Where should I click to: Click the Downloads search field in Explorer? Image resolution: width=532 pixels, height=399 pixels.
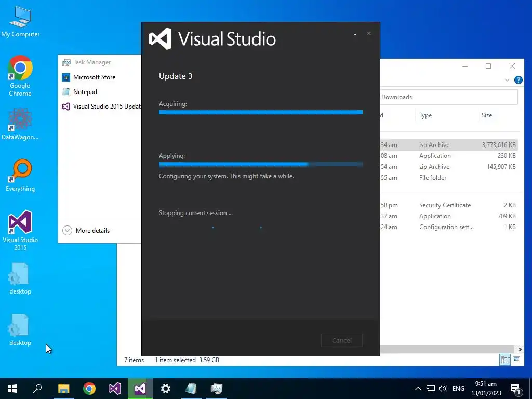click(449, 97)
